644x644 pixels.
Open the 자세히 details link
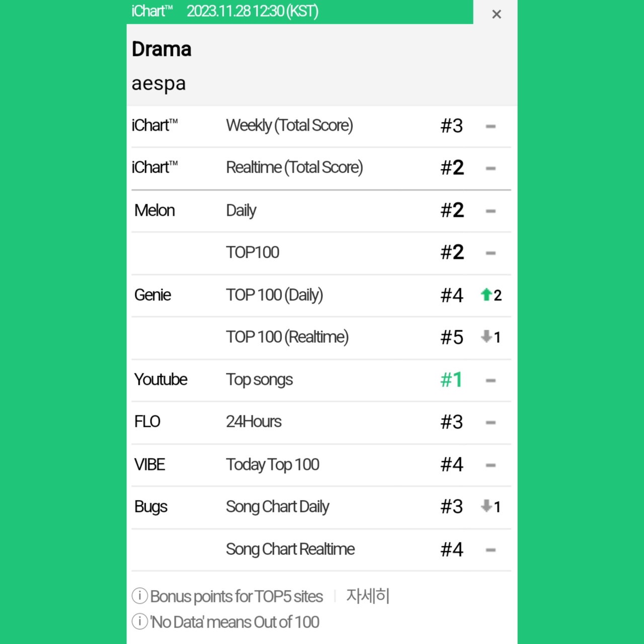pyautogui.click(x=368, y=596)
